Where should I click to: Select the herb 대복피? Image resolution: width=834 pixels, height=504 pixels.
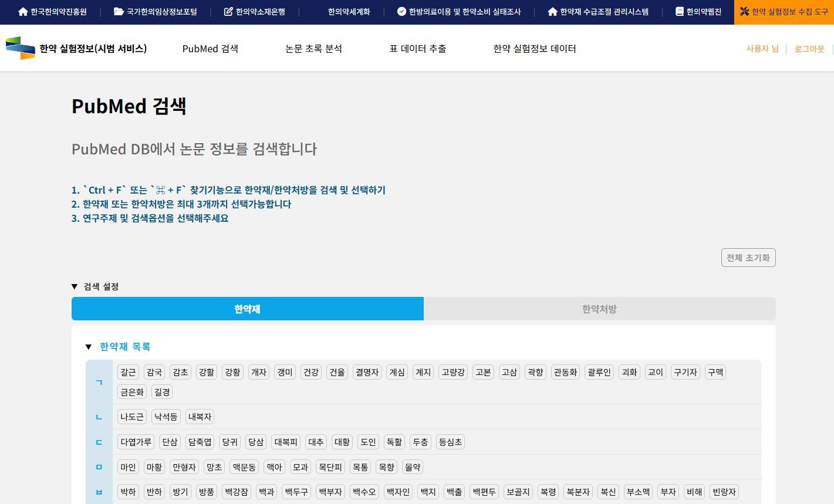(286, 442)
